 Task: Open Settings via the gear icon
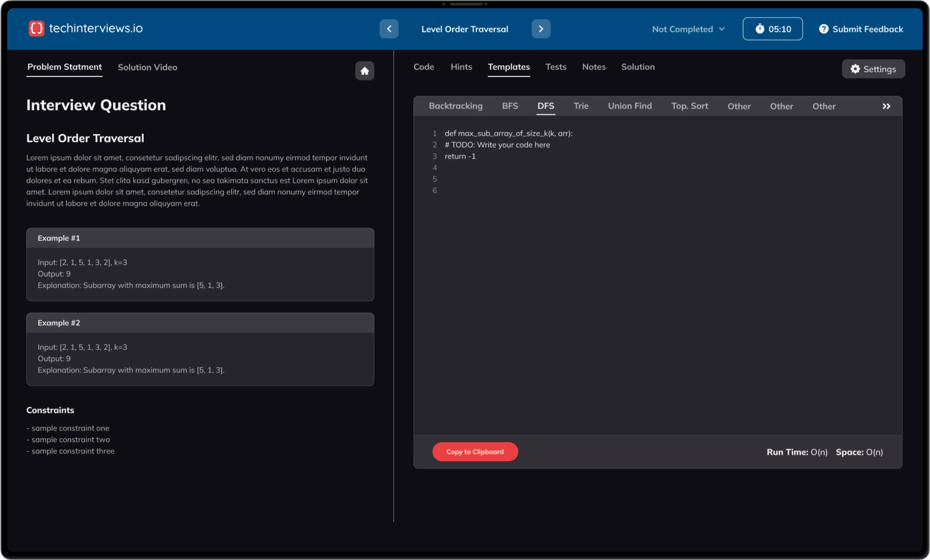point(855,69)
